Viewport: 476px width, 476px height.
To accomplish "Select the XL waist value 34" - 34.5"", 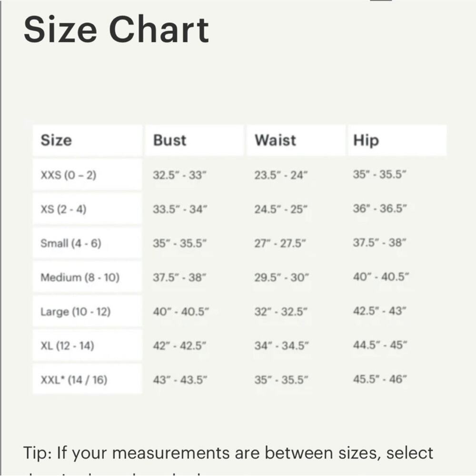I will coord(281,346).
